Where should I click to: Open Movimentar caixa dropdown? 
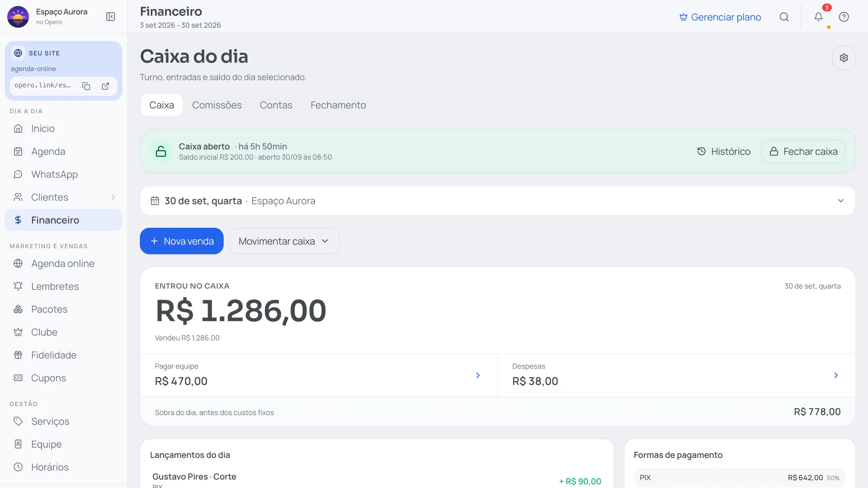pyautogui.click(x=284, y=241)
